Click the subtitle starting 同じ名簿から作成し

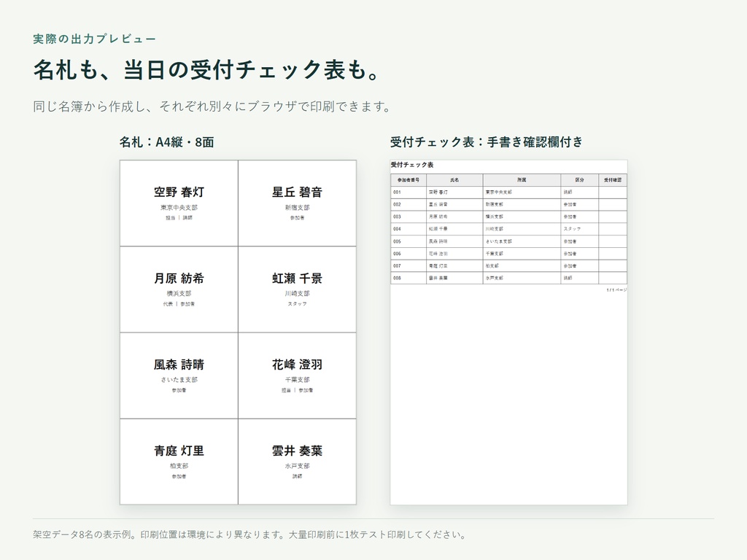(212, 106)
